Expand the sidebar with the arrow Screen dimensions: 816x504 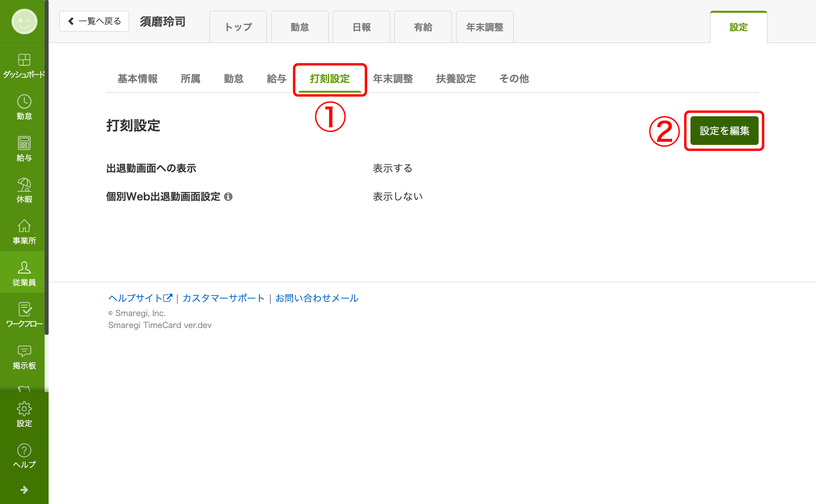tap(24, 490)
